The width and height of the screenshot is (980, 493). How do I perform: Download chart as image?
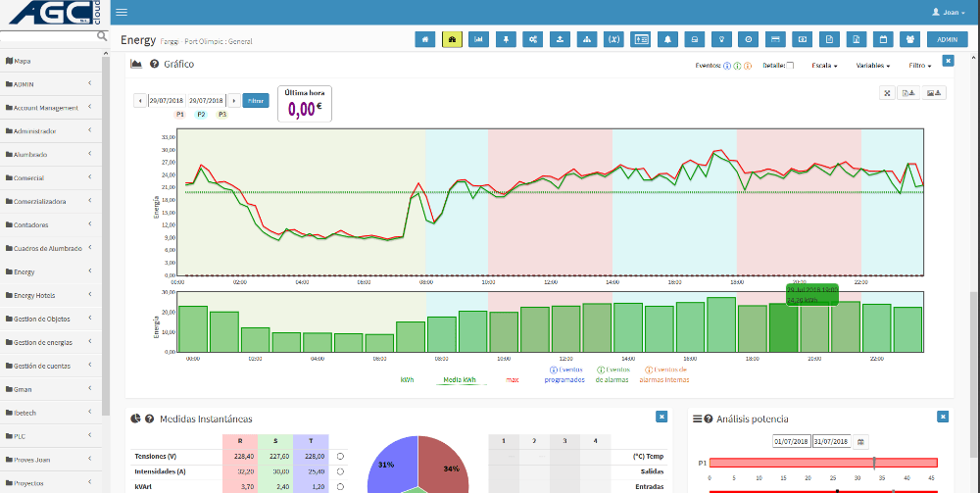point(935,93)
